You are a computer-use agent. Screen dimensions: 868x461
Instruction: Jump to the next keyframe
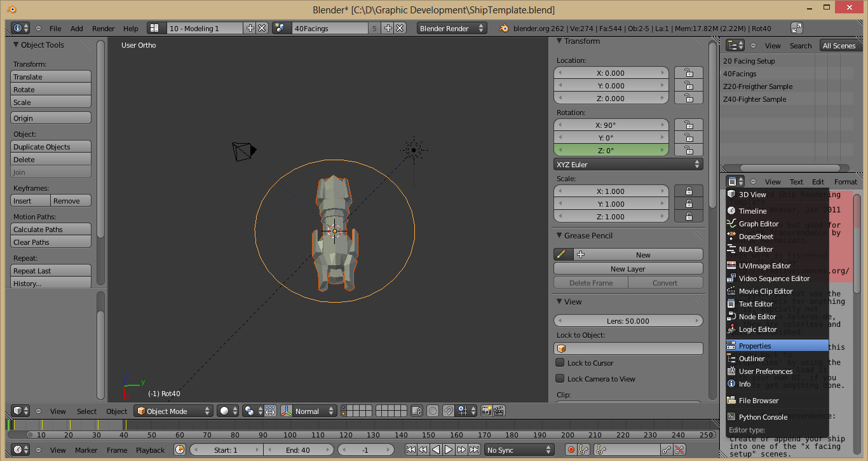pos(461,450)
